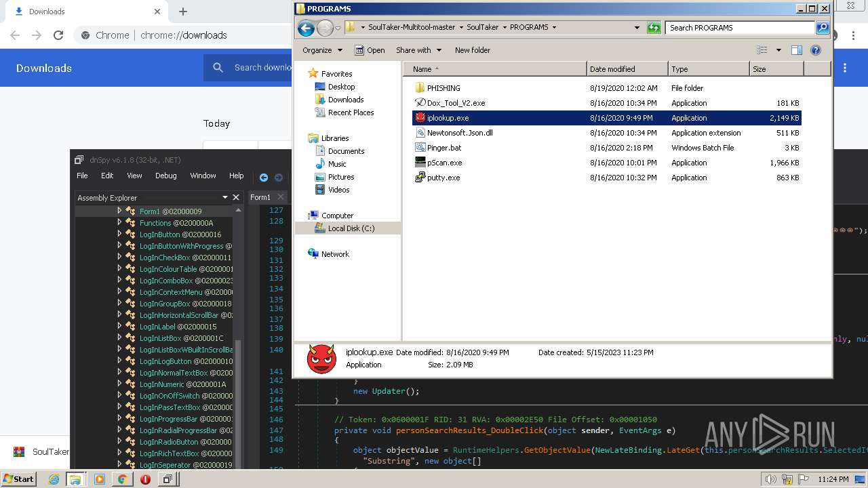Click dnSpy navigate forward arrow
Screen dimensions: 868x488
[279, 177]
